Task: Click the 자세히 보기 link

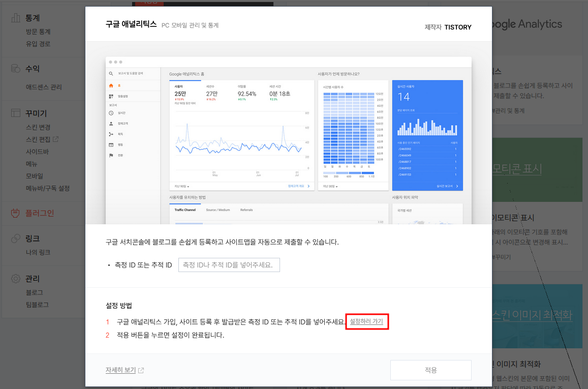Action: [x=120, y=370]
